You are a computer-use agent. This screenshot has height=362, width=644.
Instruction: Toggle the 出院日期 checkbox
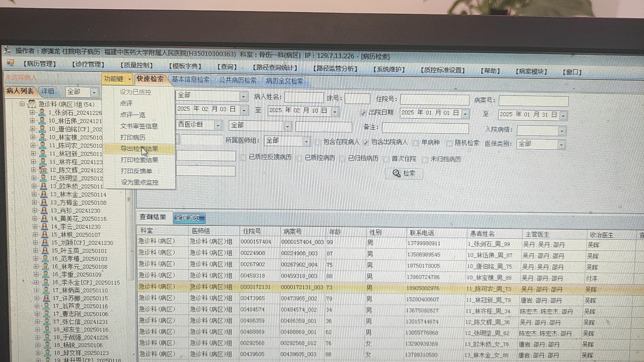coord(363,113)
